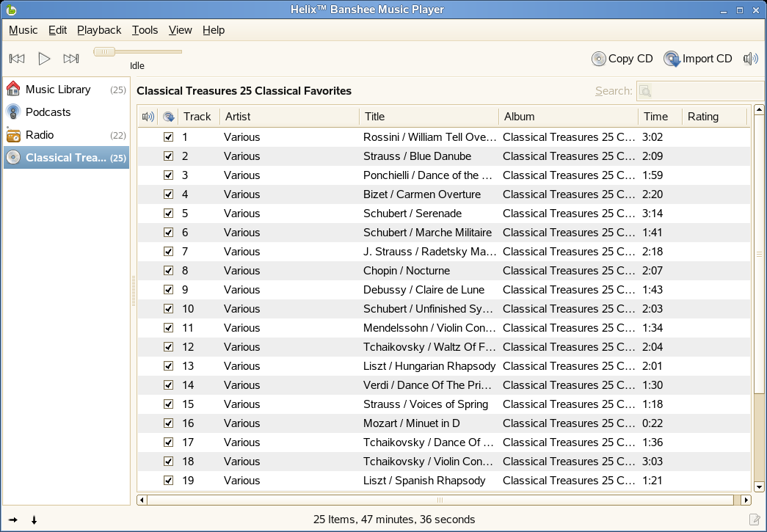
Task: Skip to the previous track
Action: (17, 59)
